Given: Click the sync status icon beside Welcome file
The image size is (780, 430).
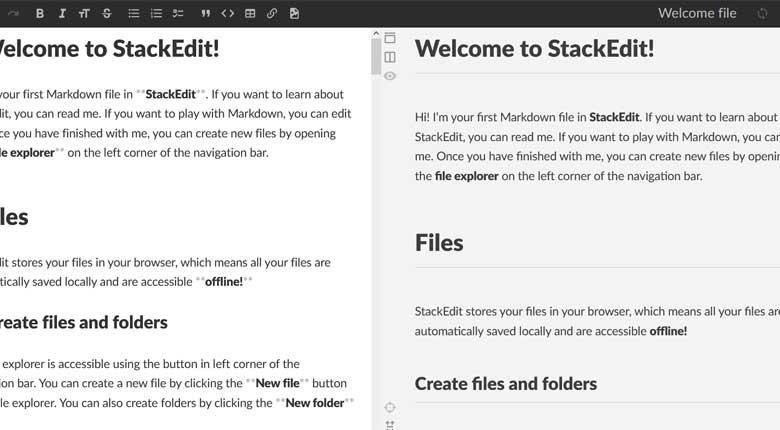Looking at the screenshot, I should click(762, 13).
